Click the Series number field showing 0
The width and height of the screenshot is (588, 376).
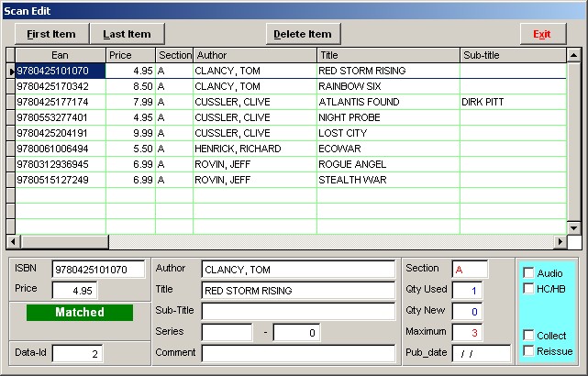click(x=296, y=333)
